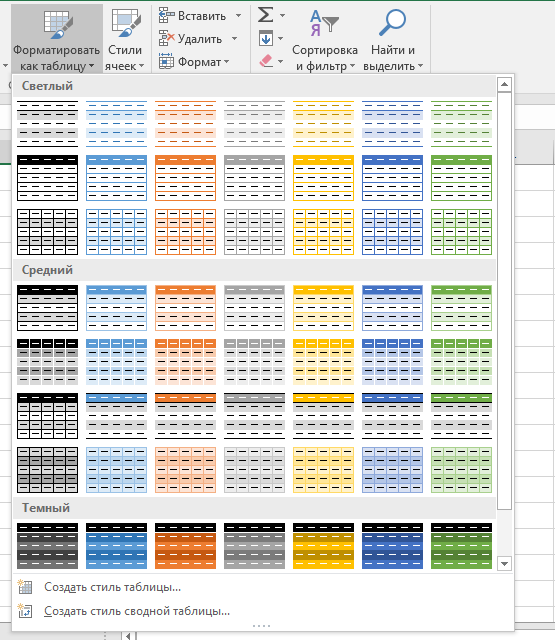This screenshot has height=640, width=555.
Task: Open Найти и выделить magnifier
Action: tap(393, 39)
